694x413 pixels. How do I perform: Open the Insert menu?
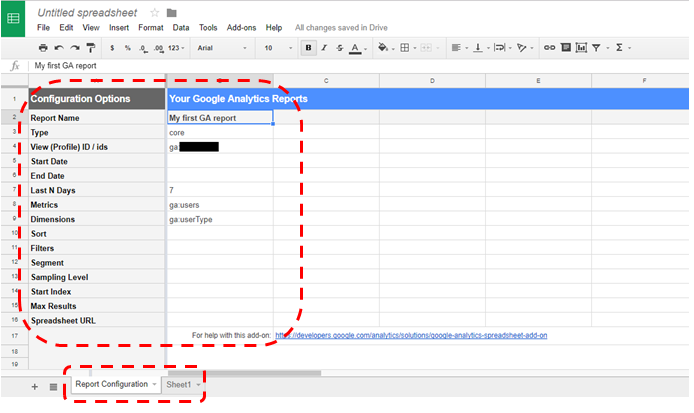[119, 27]
